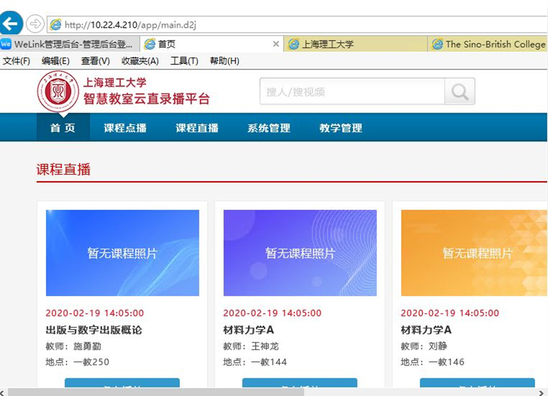Click the date above 刘静's 材料力学A
Viewport: 548px width, 396px height.
(x=450, y=313)
